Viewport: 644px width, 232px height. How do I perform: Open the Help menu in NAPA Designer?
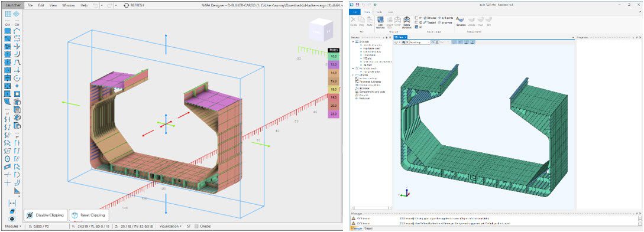tap(84, 5)
